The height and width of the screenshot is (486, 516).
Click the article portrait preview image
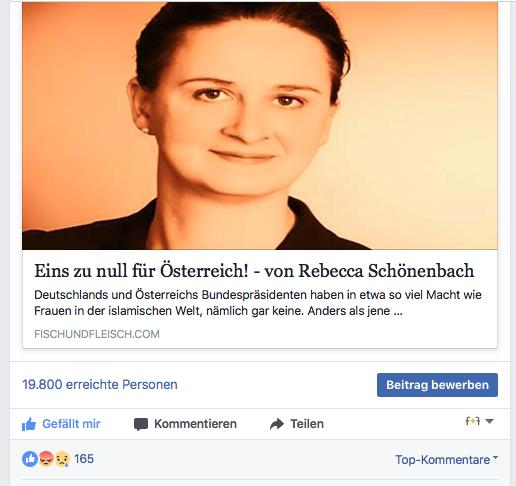(x=260, y=126)
